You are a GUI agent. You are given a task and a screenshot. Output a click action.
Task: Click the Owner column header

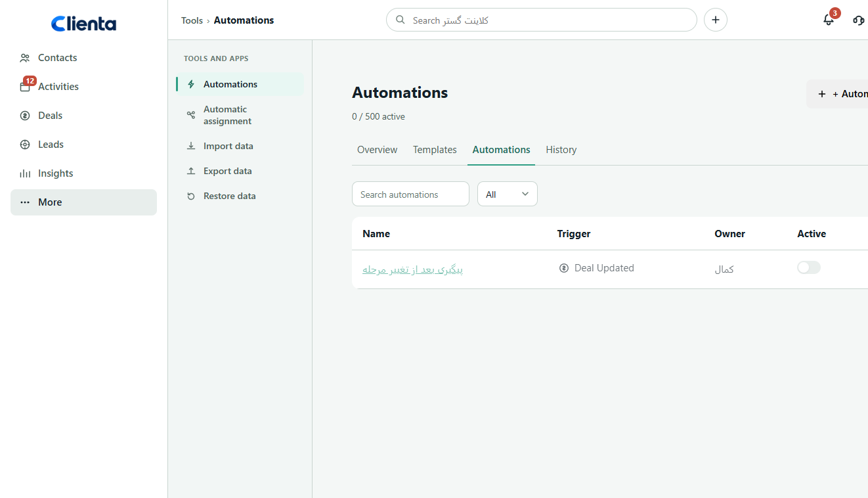(730, 234)
